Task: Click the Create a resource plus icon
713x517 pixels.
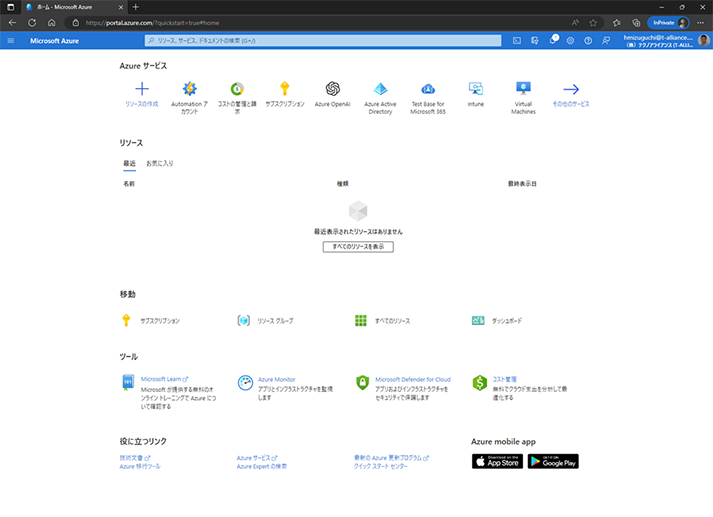Action: click(x=142, y=89)
